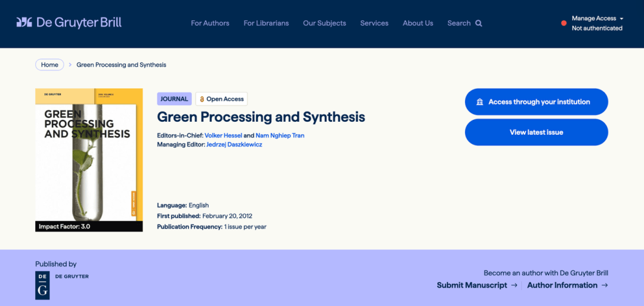Open Volker Hessel editor link

pyautogui.click(x=224, y=135)
